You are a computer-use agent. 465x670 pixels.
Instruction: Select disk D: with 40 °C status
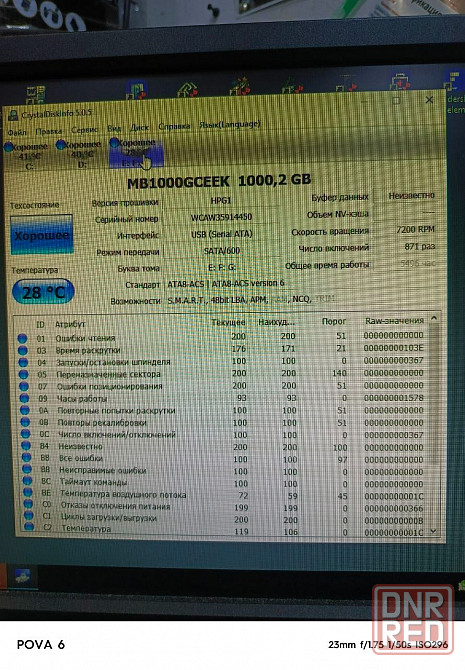tap(80, 154)
